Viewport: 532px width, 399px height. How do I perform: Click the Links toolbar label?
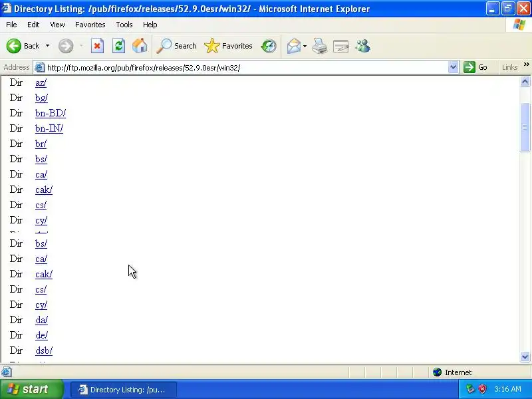tap(509, 67)
